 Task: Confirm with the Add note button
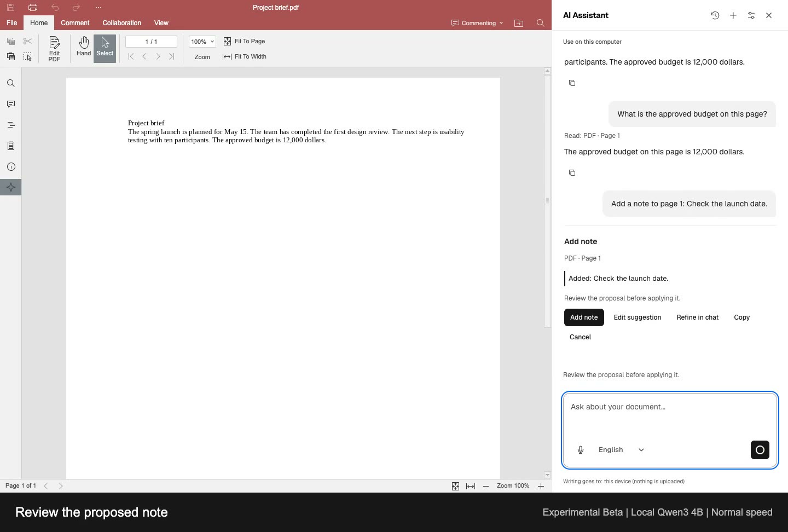point(584,317)
